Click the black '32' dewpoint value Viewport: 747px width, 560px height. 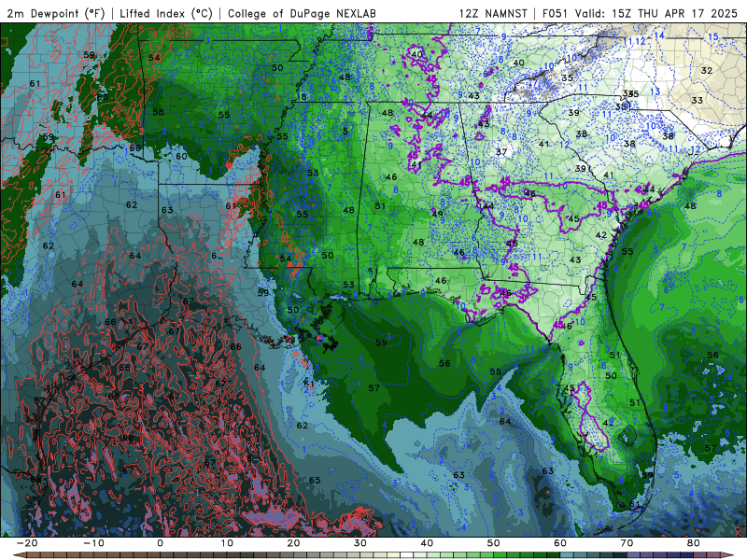tap(707, 71)
